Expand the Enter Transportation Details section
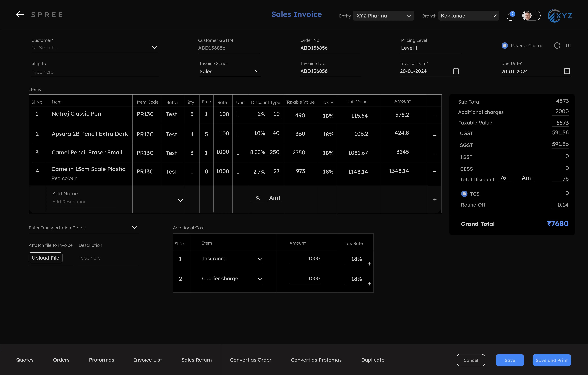 point(134,227)
